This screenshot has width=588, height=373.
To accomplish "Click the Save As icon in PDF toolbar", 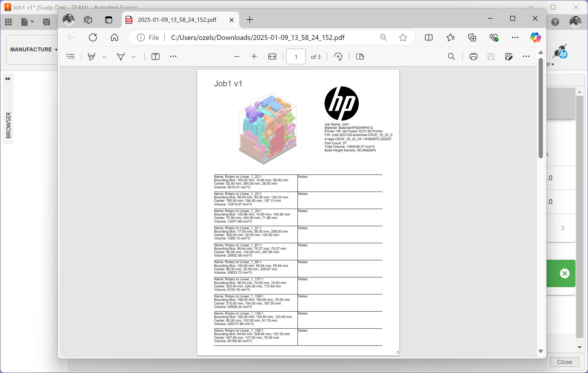I will pos(509,57).
